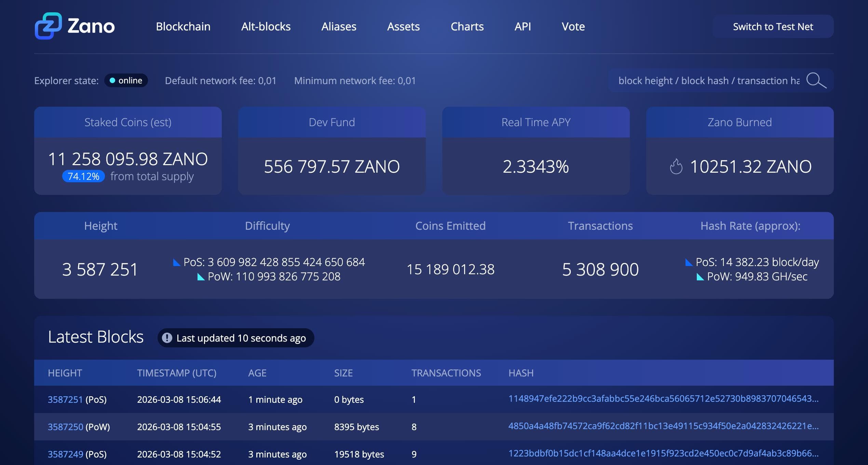
Task: Click the blue triangle before PoS difficulty
Action: 176,262
